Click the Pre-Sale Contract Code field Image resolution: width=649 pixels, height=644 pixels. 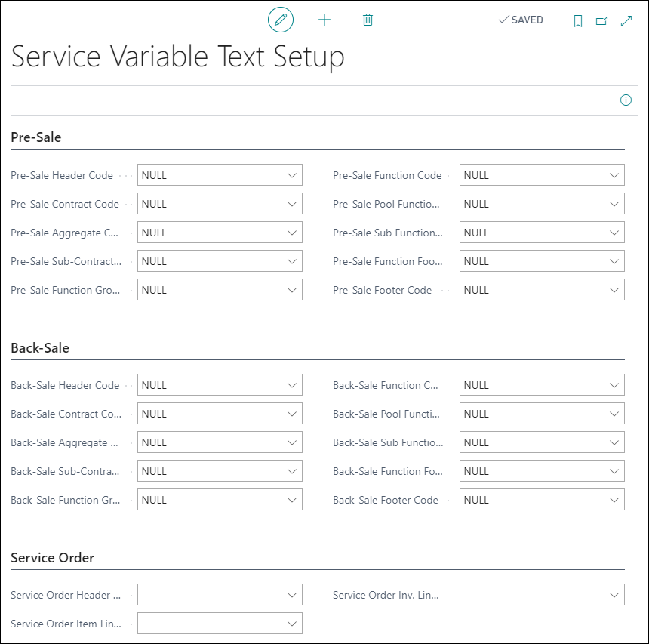pyautogui.click(x=220, y=204)
